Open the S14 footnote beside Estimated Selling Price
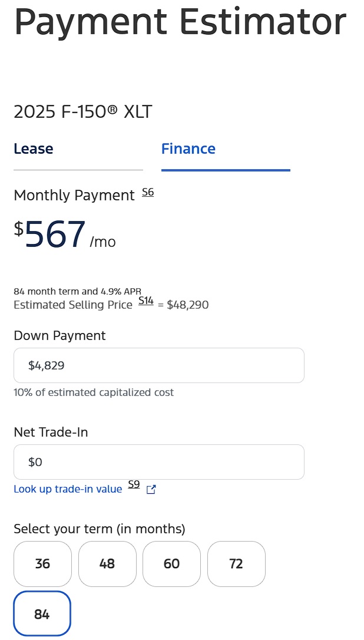The width and height of the screenshot is (364, 640). point(146,301)
